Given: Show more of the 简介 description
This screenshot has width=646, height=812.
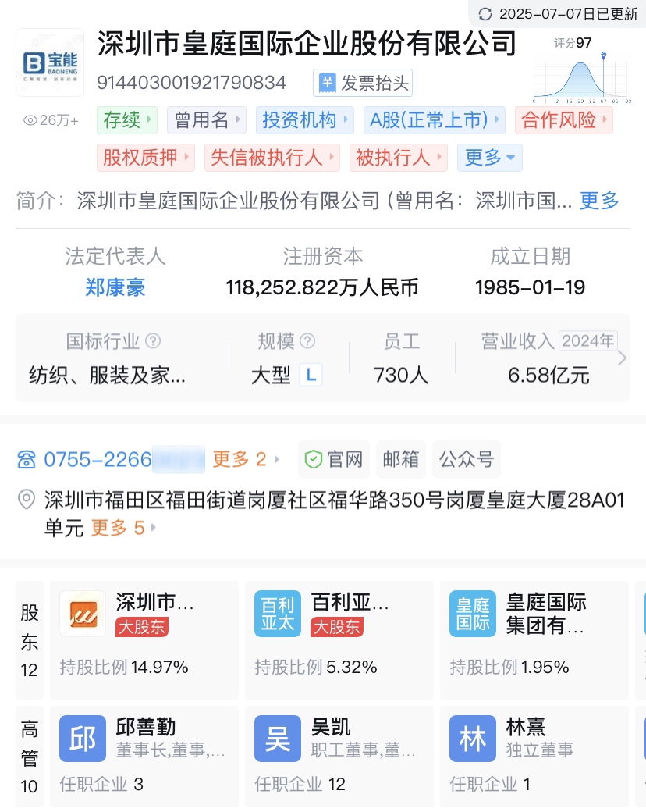Looking at the screenshot, I should coord(599,201).
